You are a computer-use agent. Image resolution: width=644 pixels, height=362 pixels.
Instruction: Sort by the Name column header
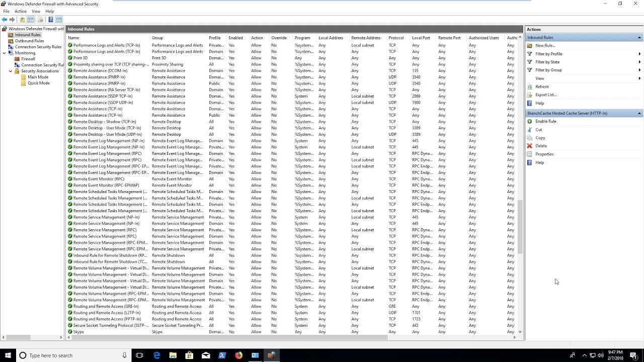tap(108, 38)
